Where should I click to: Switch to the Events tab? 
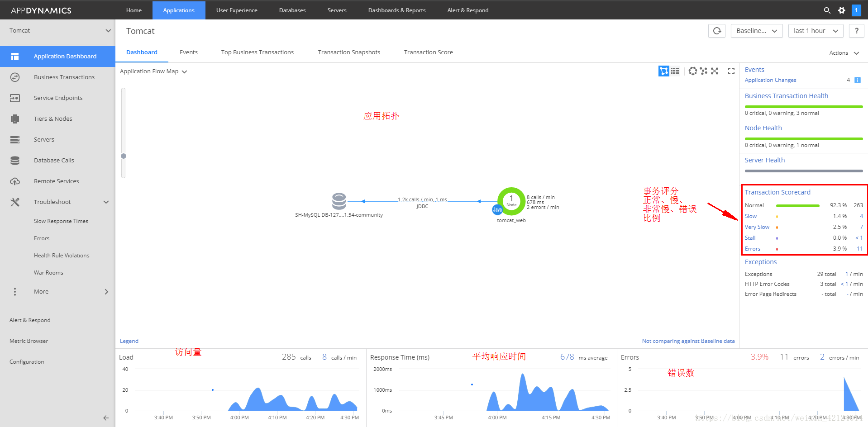[189, 52]
